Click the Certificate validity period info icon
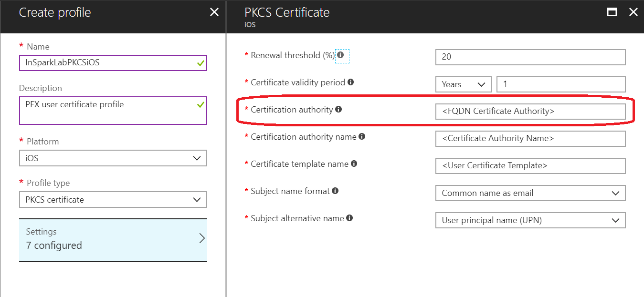This screenshot has height=297, width=644. (x=351, y=82)
